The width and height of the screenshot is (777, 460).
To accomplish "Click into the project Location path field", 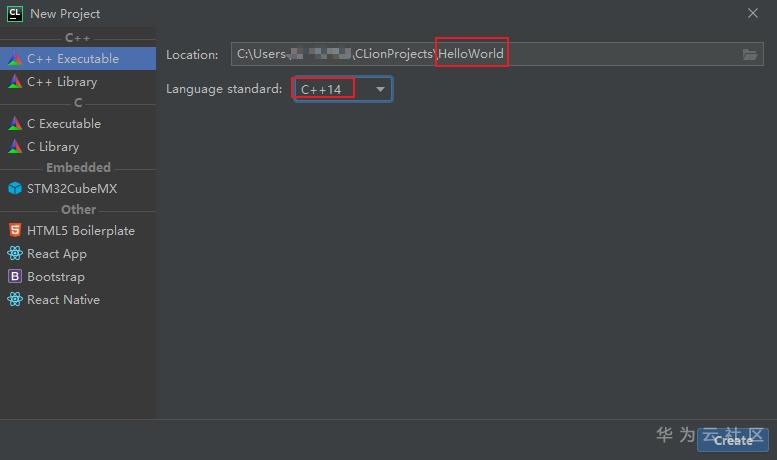I will (x=497, y=54).
